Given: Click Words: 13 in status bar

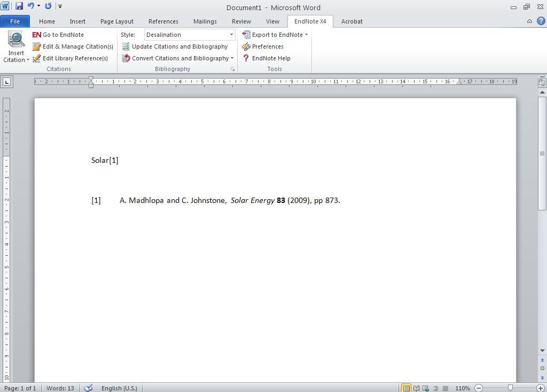Looking at the screenshot, I should pos(60,388).
